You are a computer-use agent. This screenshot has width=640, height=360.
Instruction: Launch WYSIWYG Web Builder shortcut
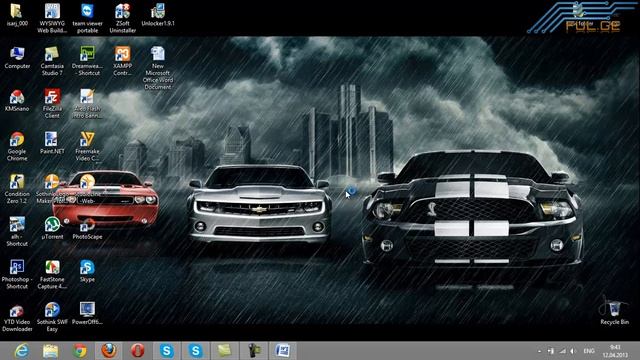point(52,18)
